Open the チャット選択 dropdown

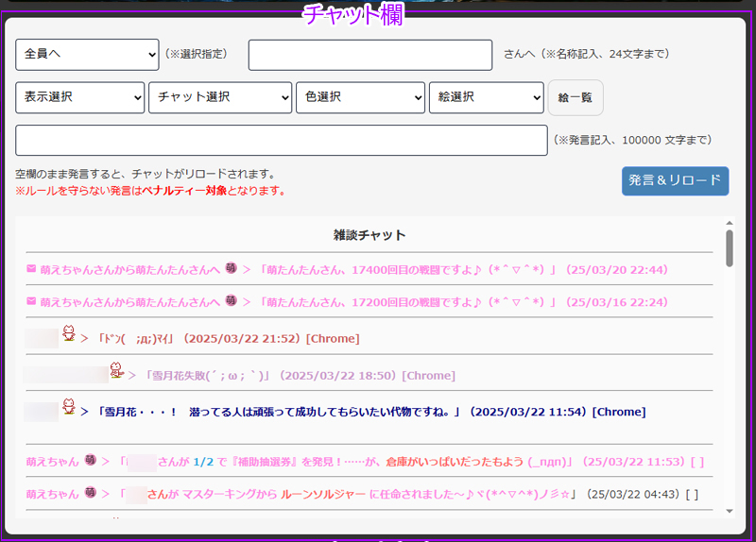point(220,97)
